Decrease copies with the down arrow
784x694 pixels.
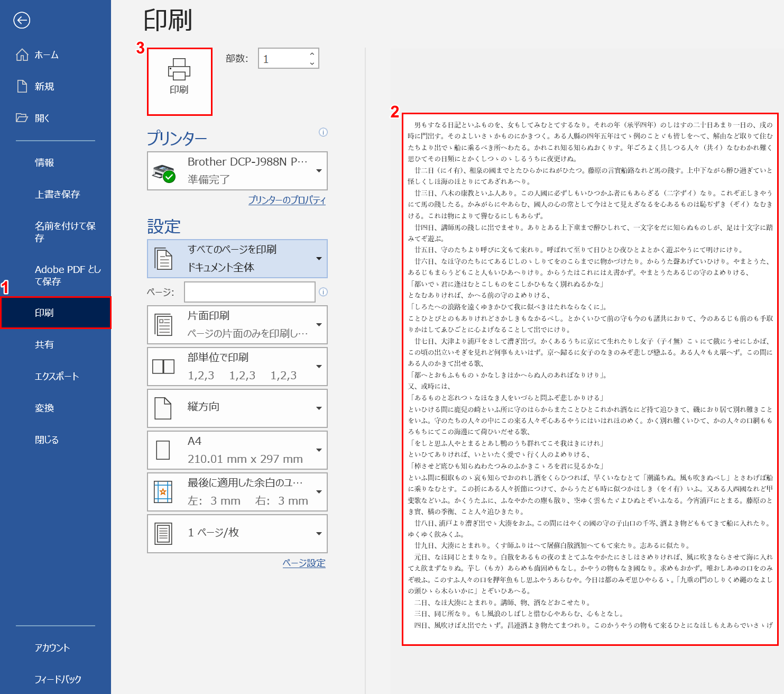(312, 63)
